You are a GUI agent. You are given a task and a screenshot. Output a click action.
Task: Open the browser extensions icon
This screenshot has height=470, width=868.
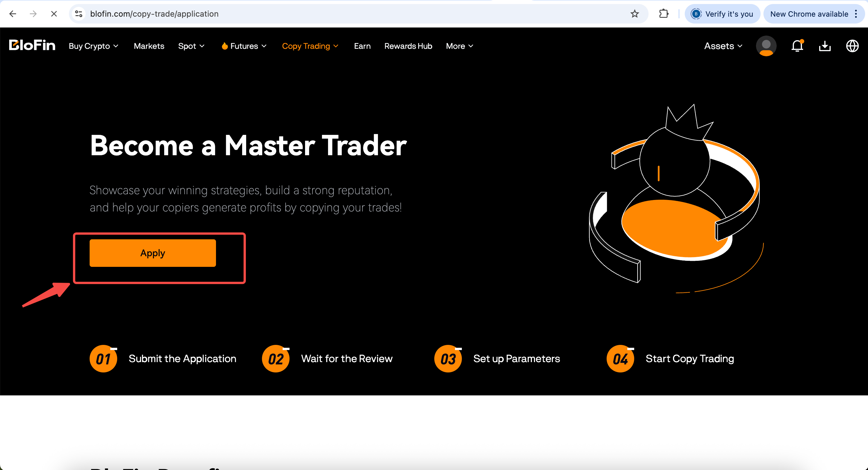point(663,14)
